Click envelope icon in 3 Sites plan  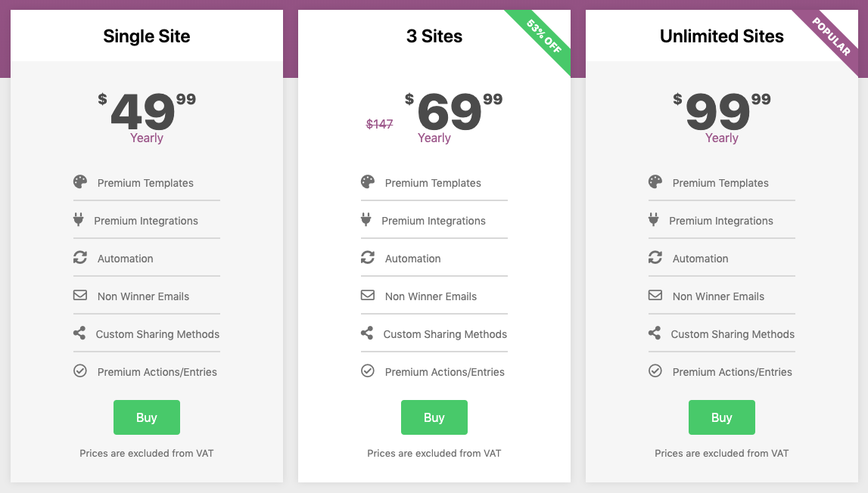368,296
